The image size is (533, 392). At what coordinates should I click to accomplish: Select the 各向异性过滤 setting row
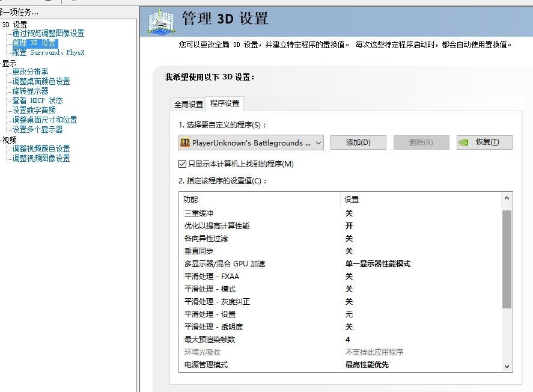click(340, 238)
